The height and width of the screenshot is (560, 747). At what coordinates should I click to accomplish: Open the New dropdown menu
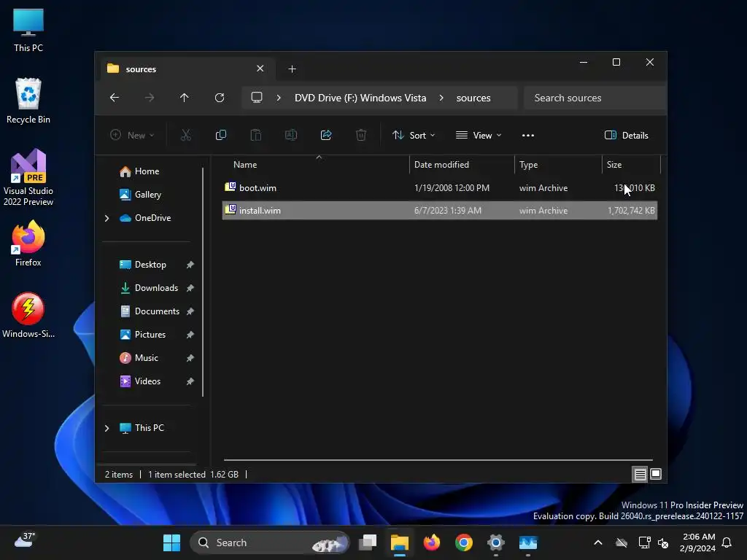(132, 135)
